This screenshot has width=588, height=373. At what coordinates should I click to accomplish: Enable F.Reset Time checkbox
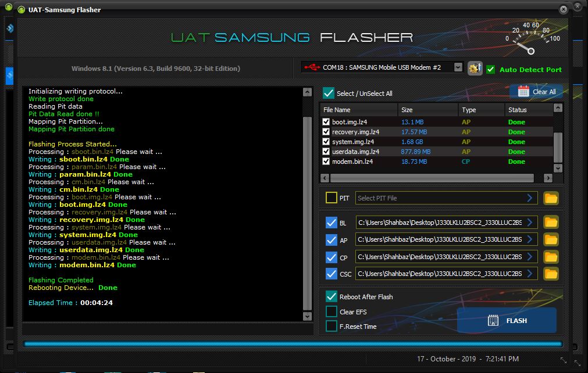[332, 326]
